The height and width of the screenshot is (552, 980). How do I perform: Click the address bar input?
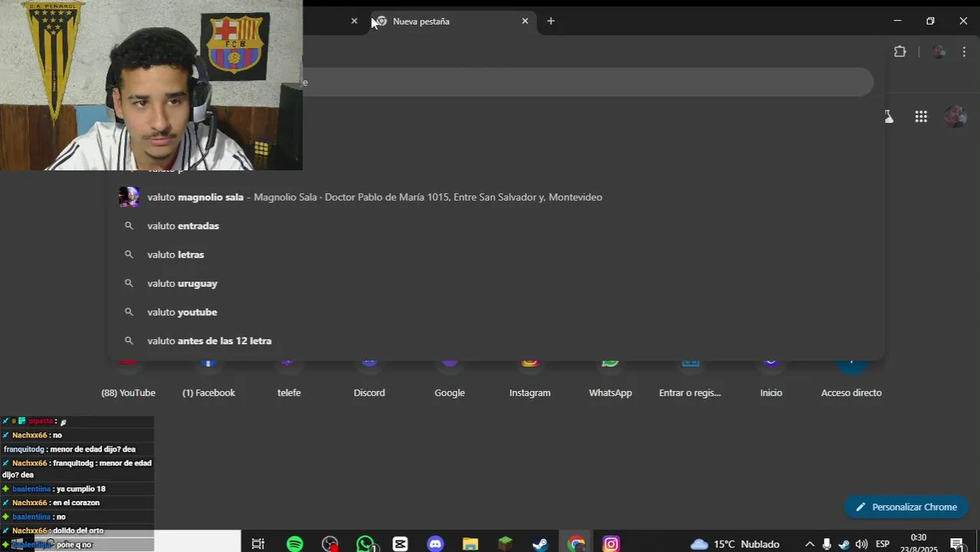(587, 82)
